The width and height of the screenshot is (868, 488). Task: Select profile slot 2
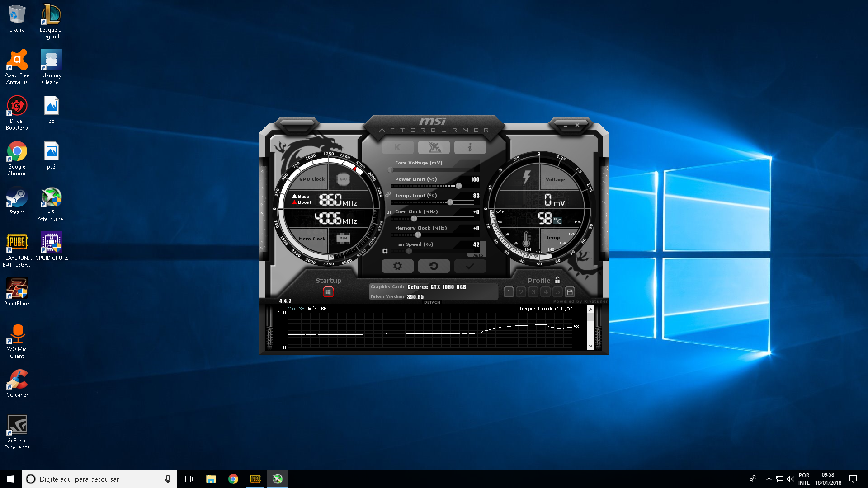pyautogui.click(x=521, y=292)
